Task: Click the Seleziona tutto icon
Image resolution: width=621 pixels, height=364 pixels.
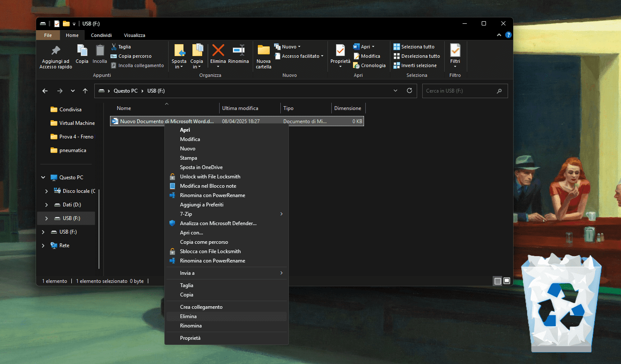Action: point(397,47)
